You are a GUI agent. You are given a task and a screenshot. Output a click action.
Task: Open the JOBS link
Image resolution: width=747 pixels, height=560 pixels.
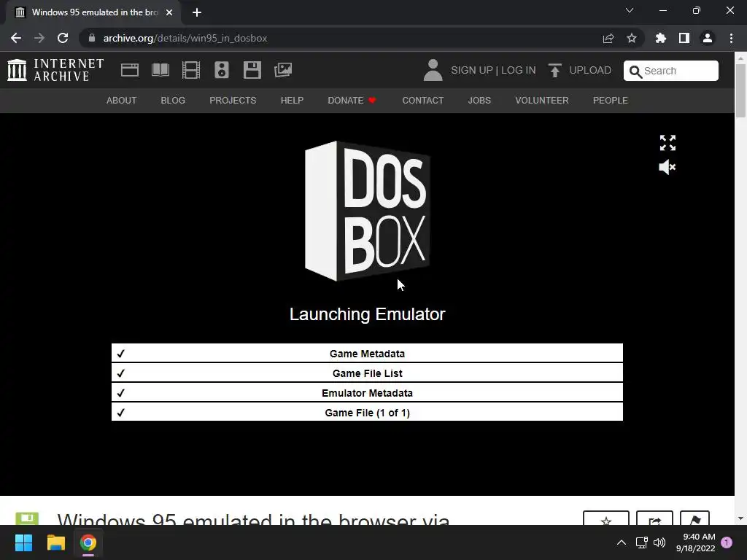tap(479, 101)
